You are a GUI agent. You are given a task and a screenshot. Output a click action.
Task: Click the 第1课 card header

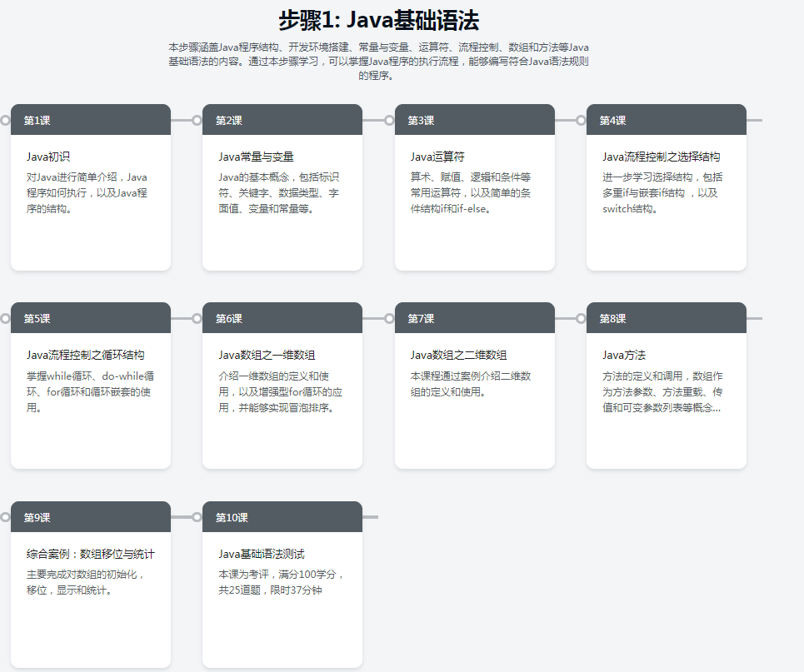tap(90, 120)
